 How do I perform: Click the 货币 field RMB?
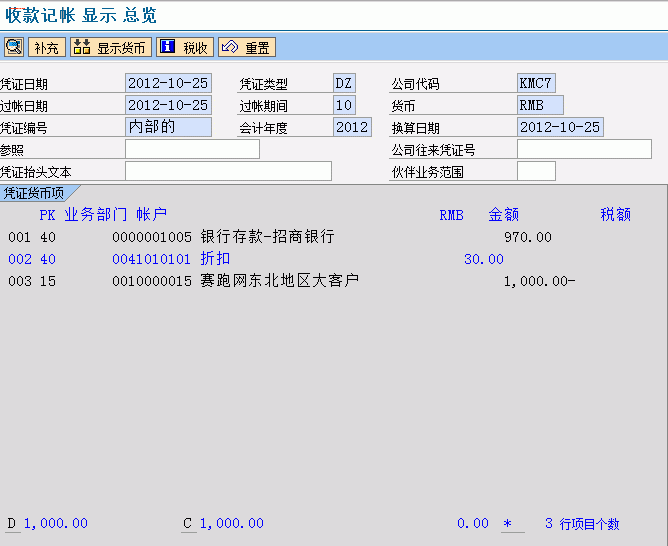(x=540, y=105)
